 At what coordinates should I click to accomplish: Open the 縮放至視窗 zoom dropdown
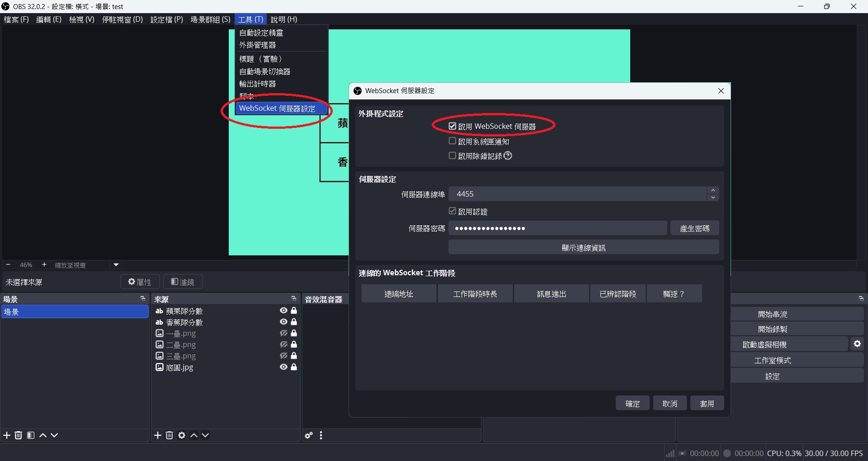point(116,265)
